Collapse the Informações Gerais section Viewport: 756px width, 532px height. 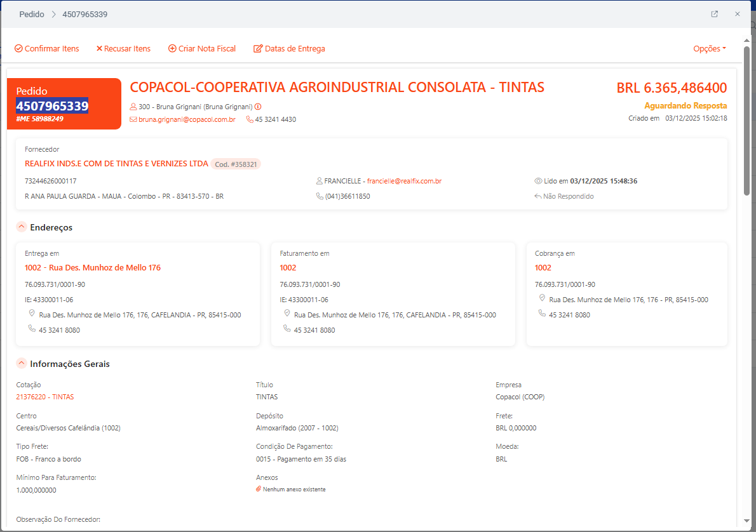pyautogui.click(x=21, y=364)
